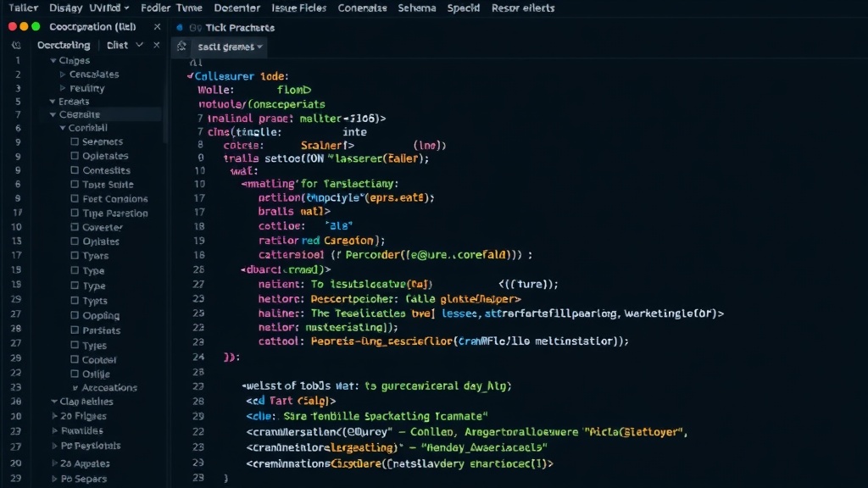Image resolution: width=868 pixels, height=488 pixels.
Task: Collapse the Corikiell tree node
Action: pyautogui.click(x=63, y=128)
